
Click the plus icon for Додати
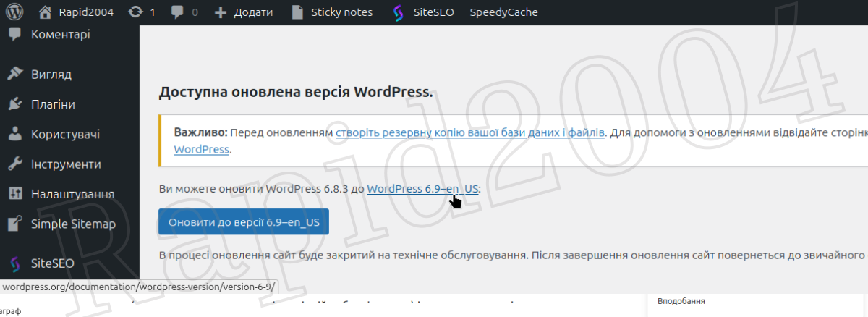pos(221,12)
